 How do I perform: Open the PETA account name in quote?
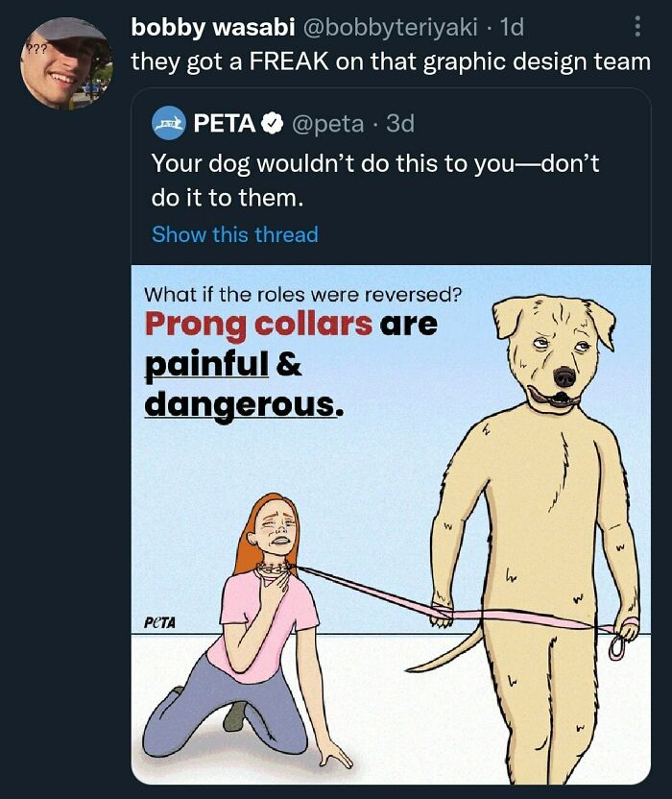pos(225,123)
